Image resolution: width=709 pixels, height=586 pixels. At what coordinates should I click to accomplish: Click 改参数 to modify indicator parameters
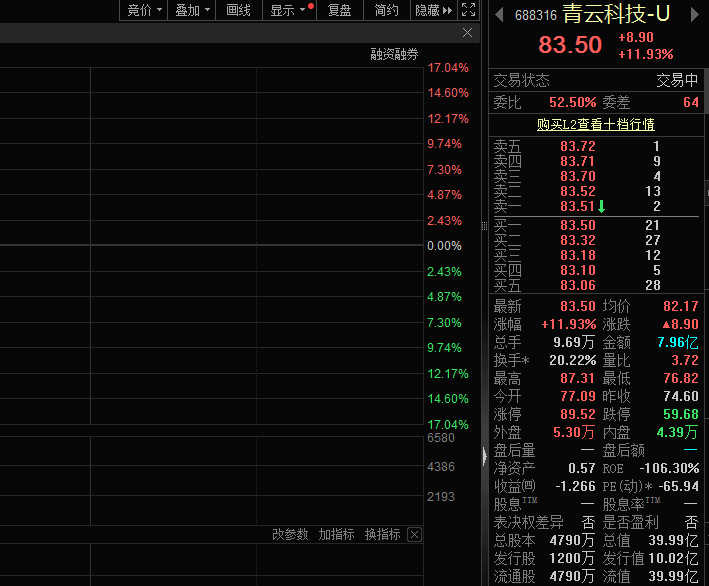pos(290,534)
